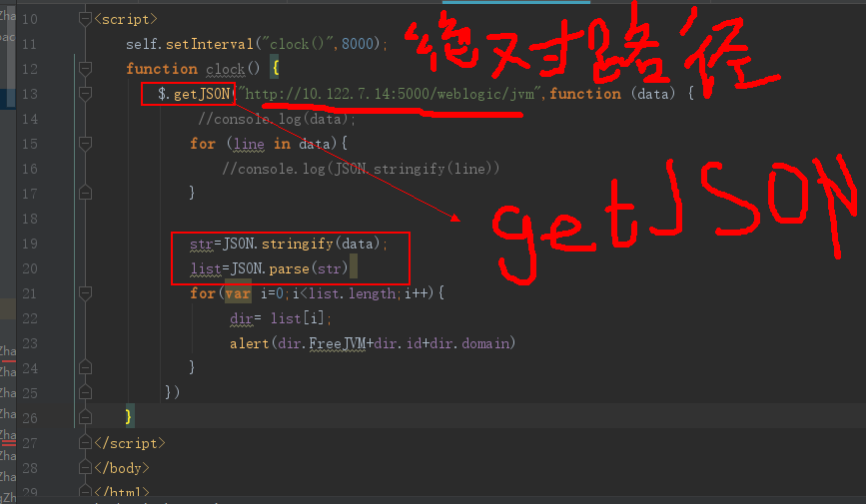Viewport: 866px width, 504px height.
Task: Click line number 10 in the gutter
Action: point(30,19)
